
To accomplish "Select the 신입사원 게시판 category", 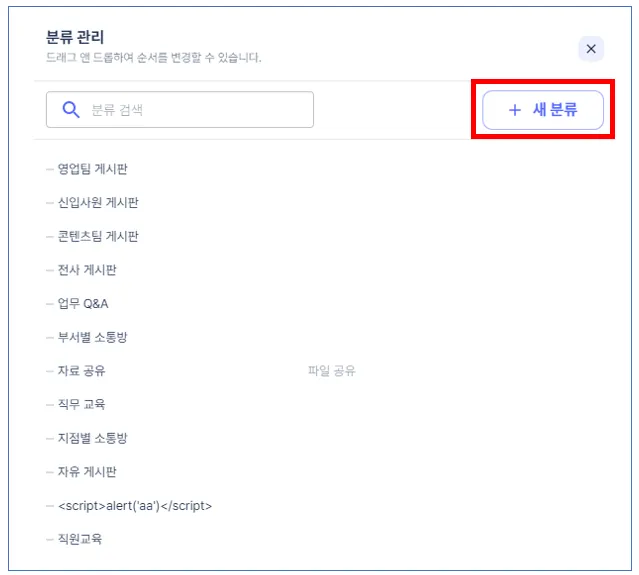I will [x=98, y=203].
